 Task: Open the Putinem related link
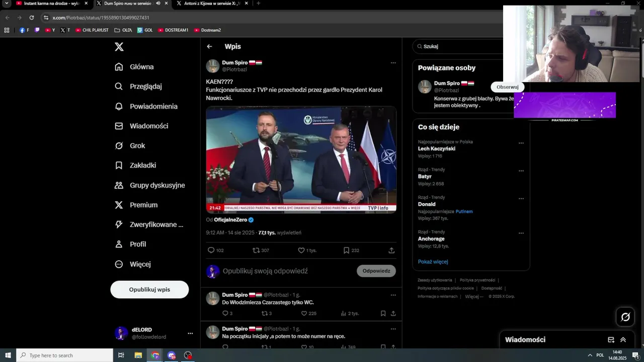464,212
